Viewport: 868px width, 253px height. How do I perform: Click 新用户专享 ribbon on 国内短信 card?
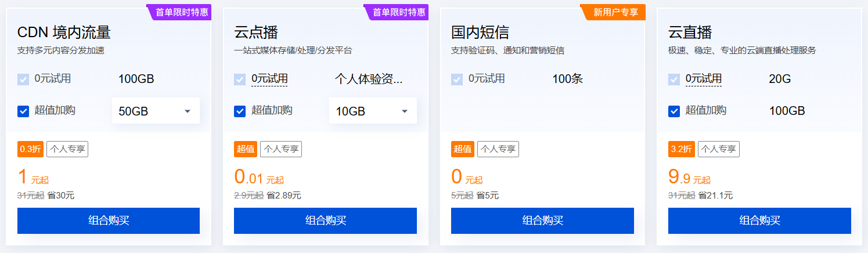(615, 12)
